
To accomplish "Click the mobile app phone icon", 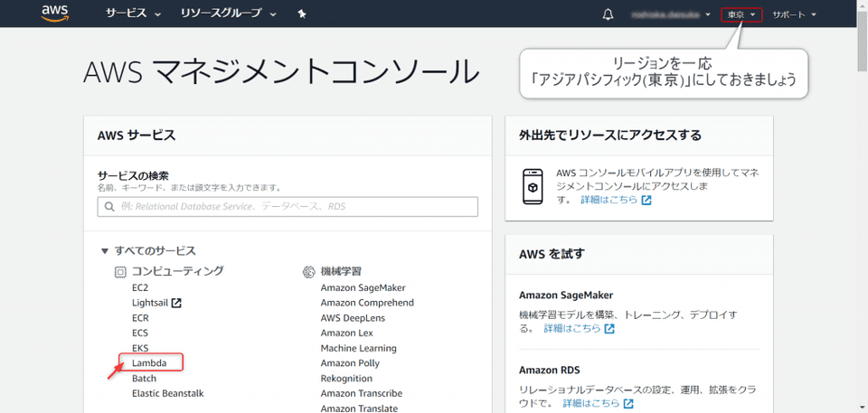I will point(532,184).
